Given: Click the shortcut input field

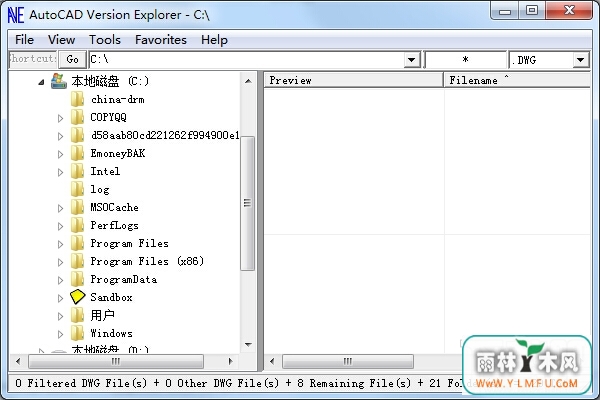Looking at the screenshot, I should coord(33,59).
